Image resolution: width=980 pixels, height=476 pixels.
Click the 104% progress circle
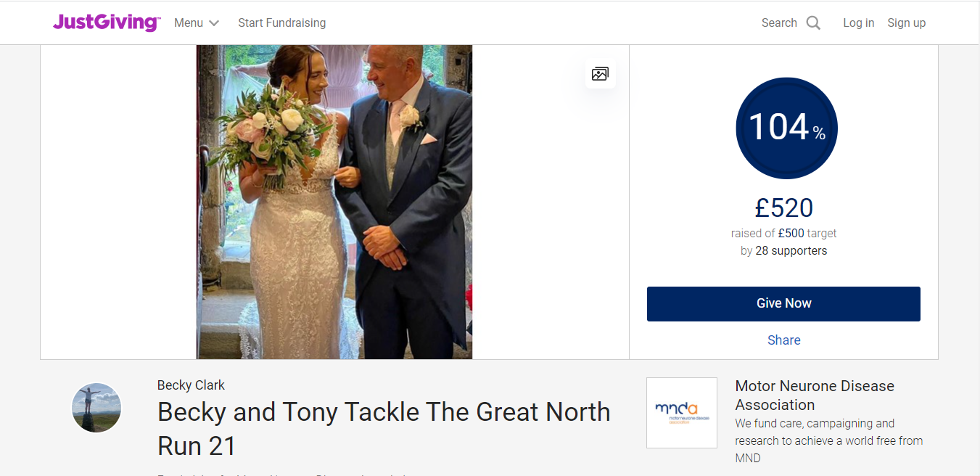(786, 128)
